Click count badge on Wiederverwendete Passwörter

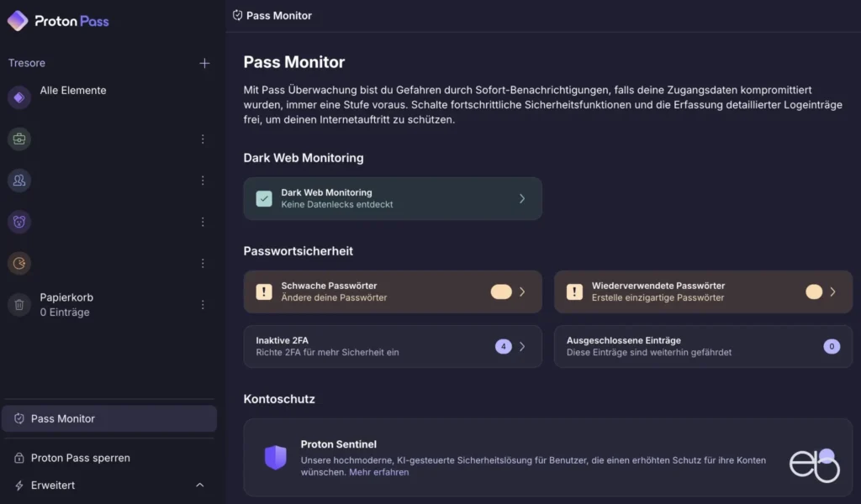[814, 291]
